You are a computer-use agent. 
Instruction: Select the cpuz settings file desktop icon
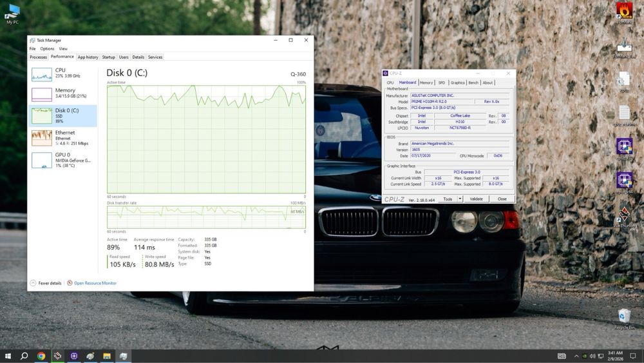coord(624,82)
